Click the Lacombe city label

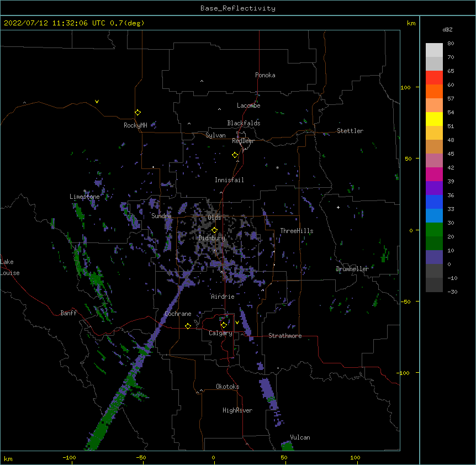pos(248,105)
